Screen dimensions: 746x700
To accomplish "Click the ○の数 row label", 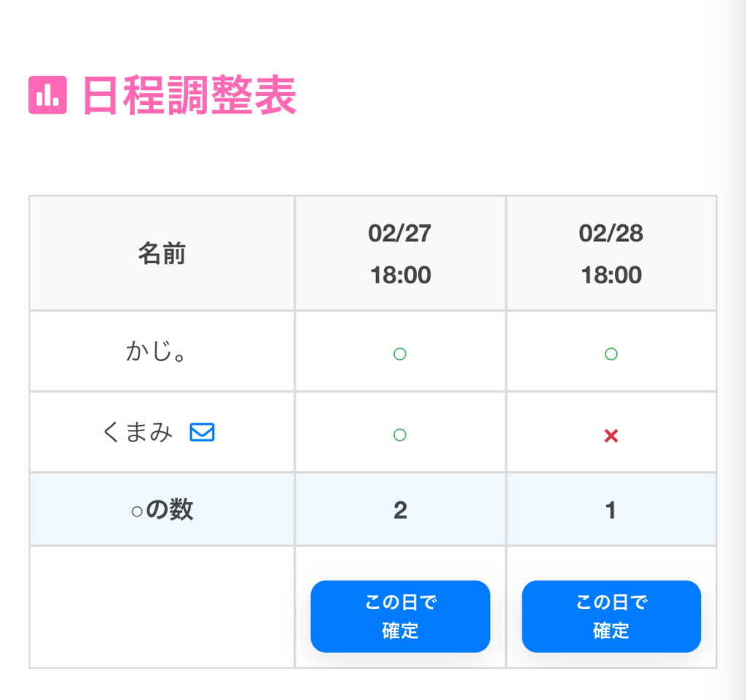I will pyautogui.click(x=162, y=510).
